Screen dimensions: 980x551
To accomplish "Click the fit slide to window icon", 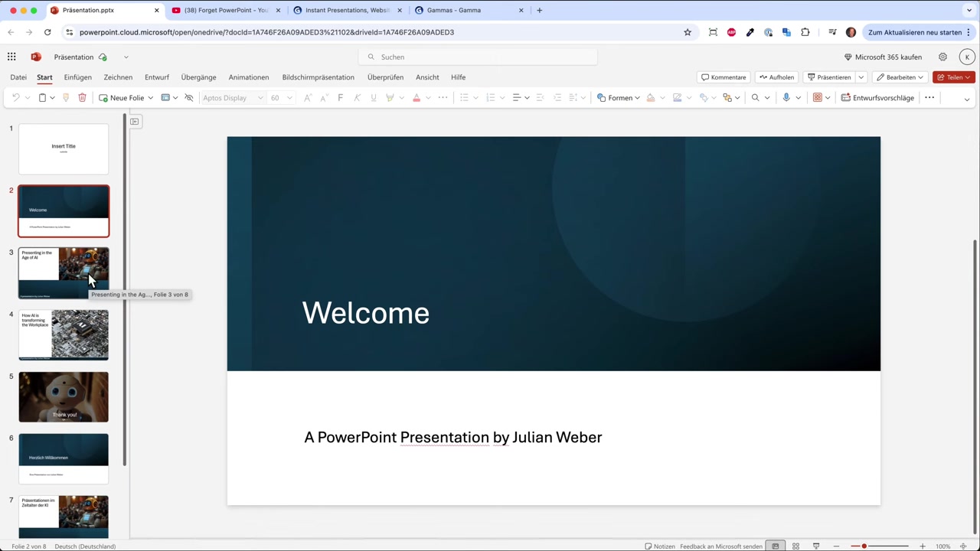I will 963,546.
